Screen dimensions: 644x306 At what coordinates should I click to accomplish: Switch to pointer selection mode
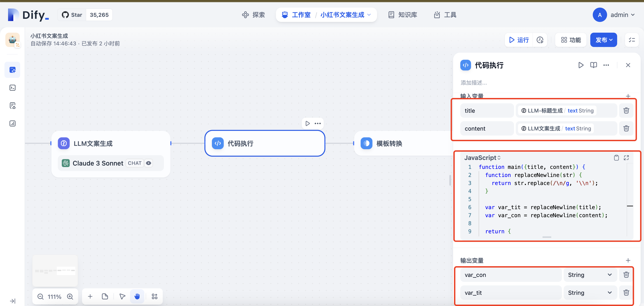click(122, 297)
